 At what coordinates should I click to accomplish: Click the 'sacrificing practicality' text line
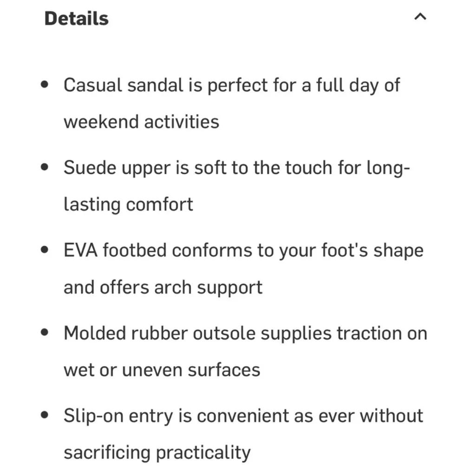(x=157, y=452)
